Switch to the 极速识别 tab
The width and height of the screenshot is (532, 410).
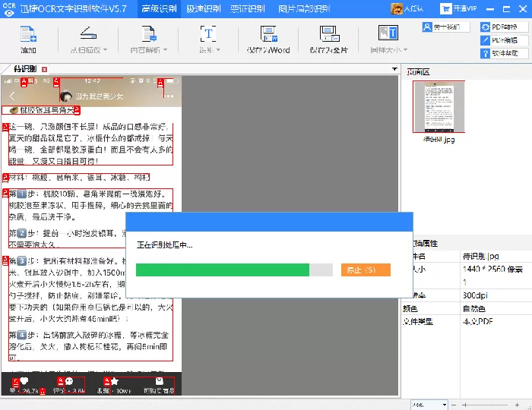203,9
